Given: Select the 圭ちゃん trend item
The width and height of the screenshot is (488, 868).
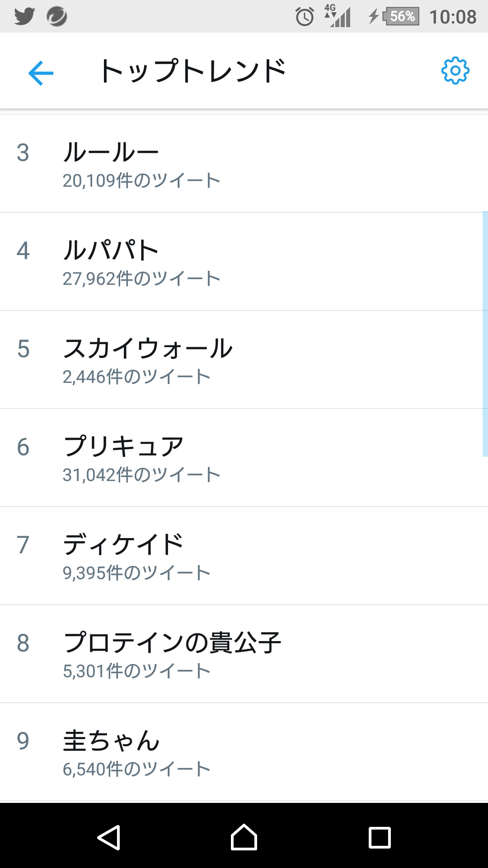Looking at the screenshot, I should [x=244, y=752].
